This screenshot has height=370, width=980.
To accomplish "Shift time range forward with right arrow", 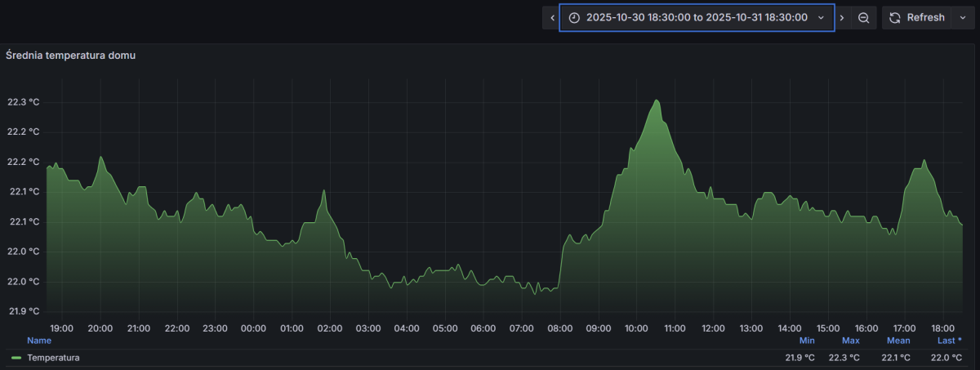I will coord(842,17).
